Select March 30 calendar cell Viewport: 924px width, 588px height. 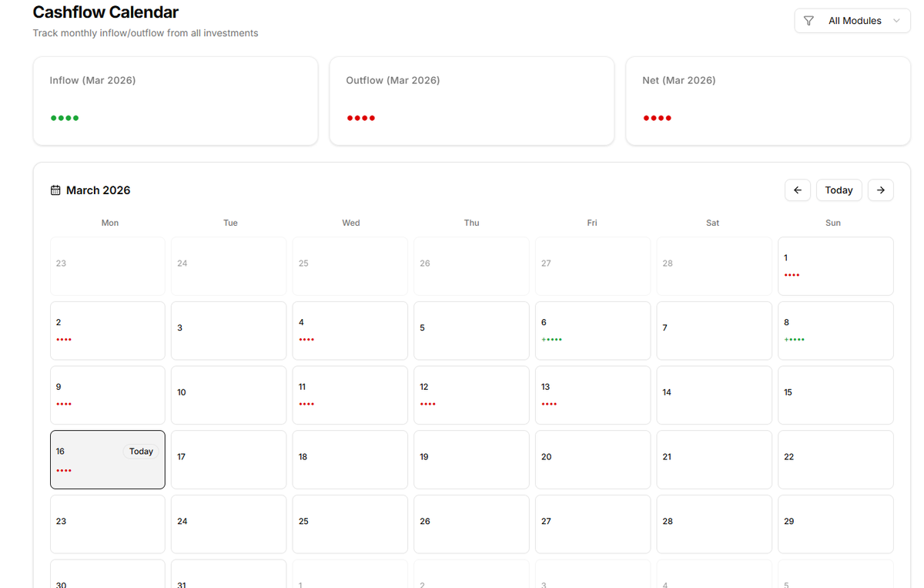pyautogui.click(x=108, y=574)
